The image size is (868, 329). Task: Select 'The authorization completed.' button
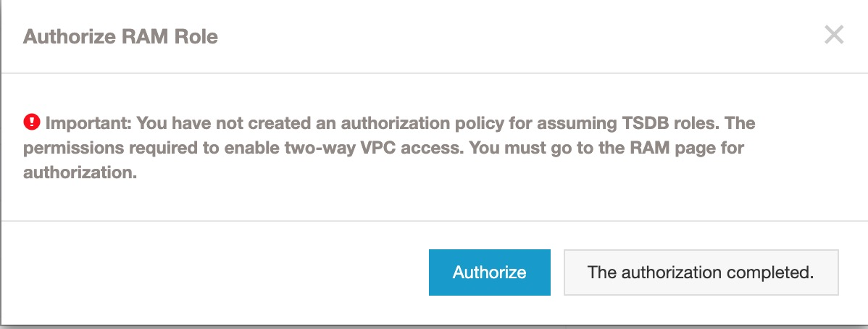(701, 272)
